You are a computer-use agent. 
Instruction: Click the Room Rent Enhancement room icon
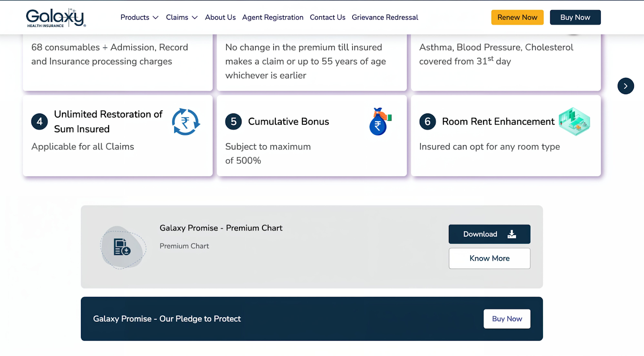[x=574, y=121]
